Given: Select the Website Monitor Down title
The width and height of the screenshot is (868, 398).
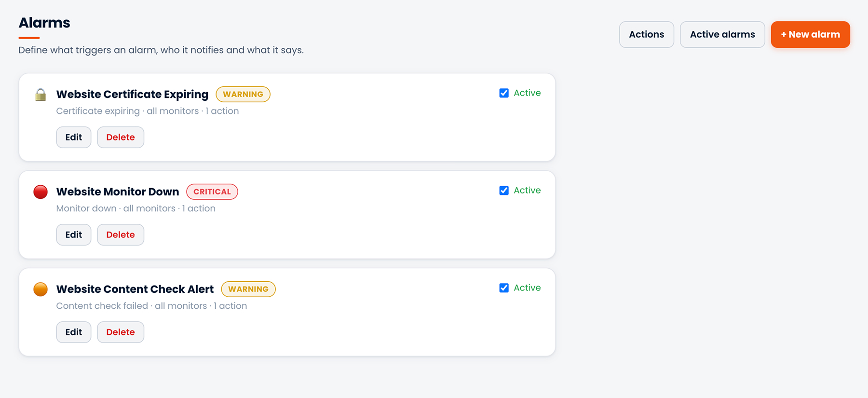Looking at the screenshot, I should tap(118, 192).
